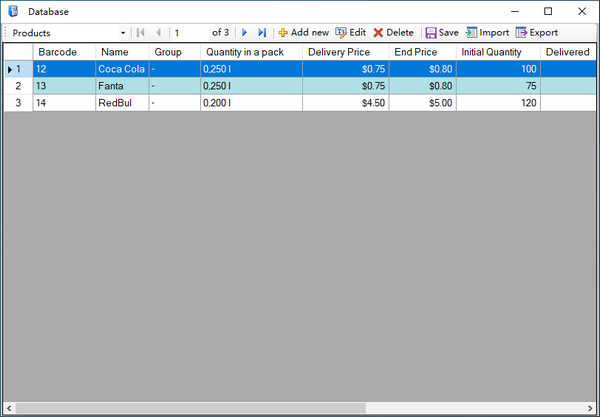This screenshot has height=417, width=600.
Task: Jump to the last record
Action: click(x=262, y=33)
